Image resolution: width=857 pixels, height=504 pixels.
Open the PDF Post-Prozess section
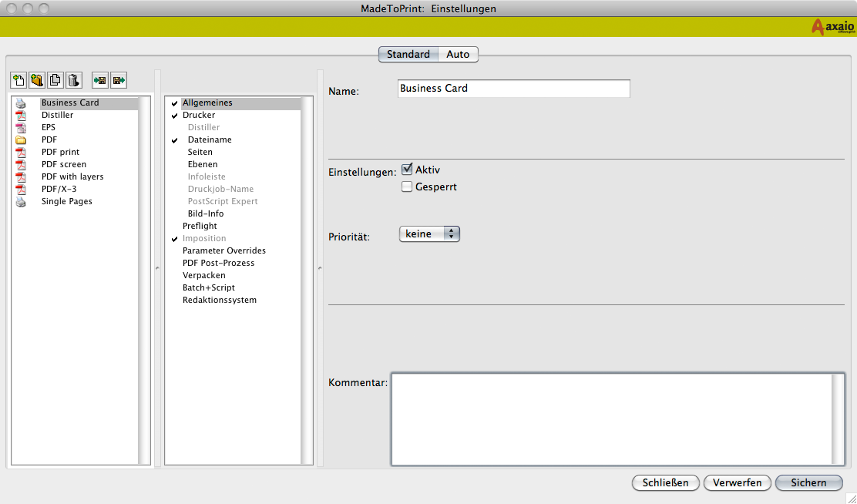(x=219, y=263)
